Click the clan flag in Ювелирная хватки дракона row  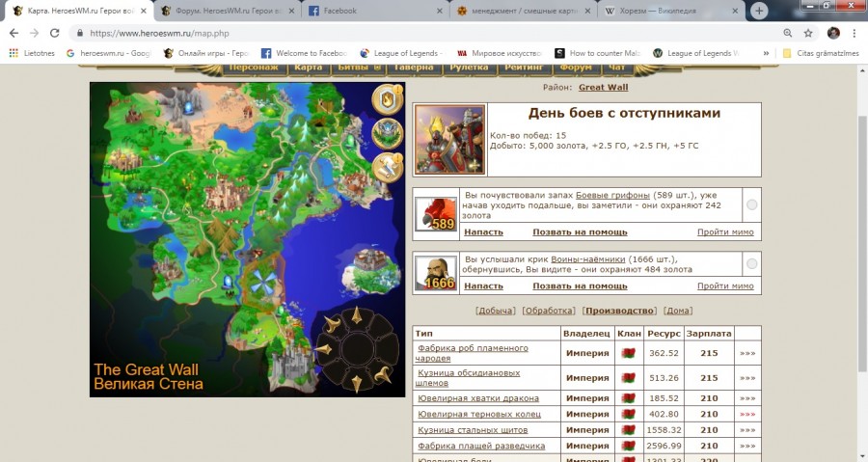point(628,398)
